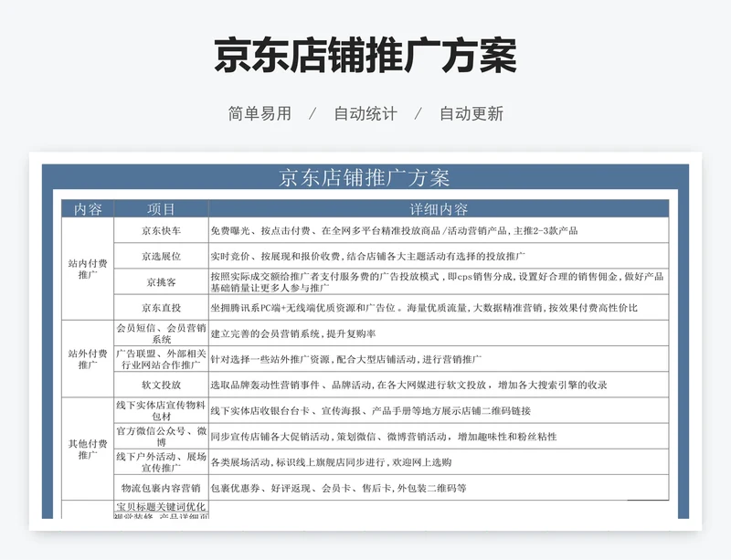Select the 会员短信、会员营销系统 cell
This screenshot has width=731, height=560.
[x=162, y=333]
